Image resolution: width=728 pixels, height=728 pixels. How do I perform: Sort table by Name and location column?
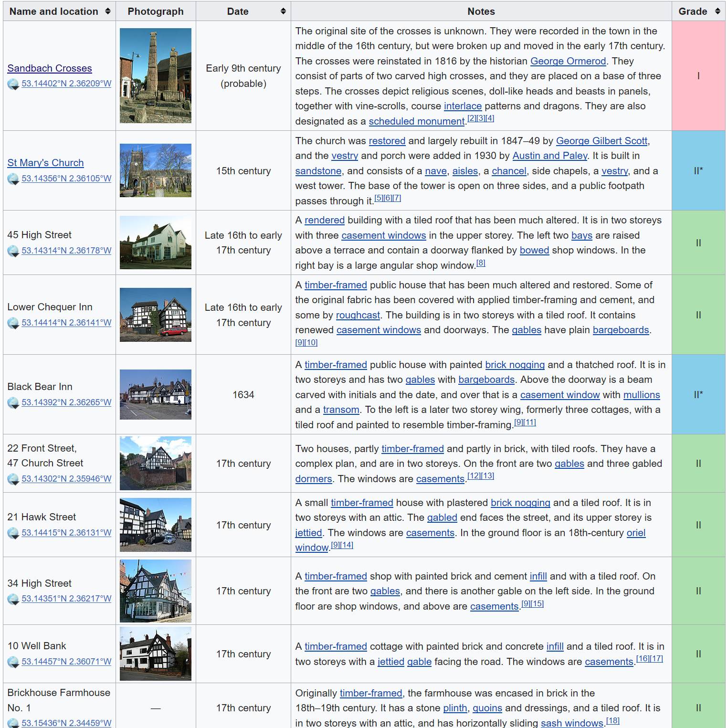(x=107, y=11)
